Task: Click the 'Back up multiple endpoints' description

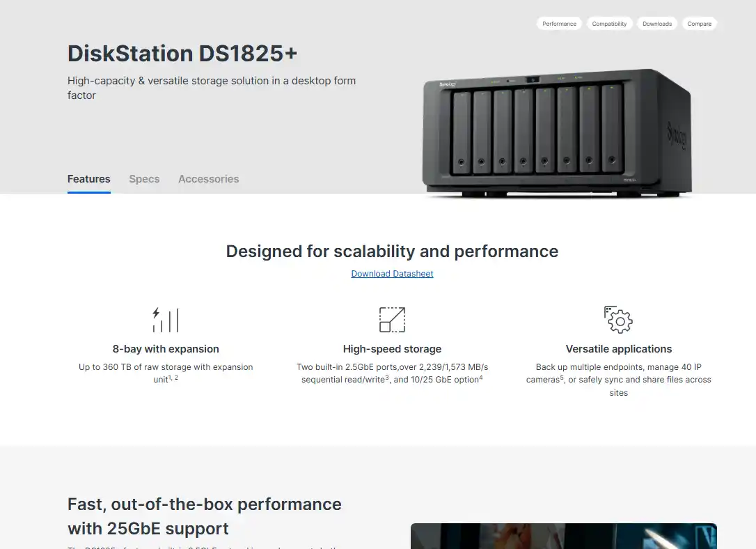Action: [619, 380]
